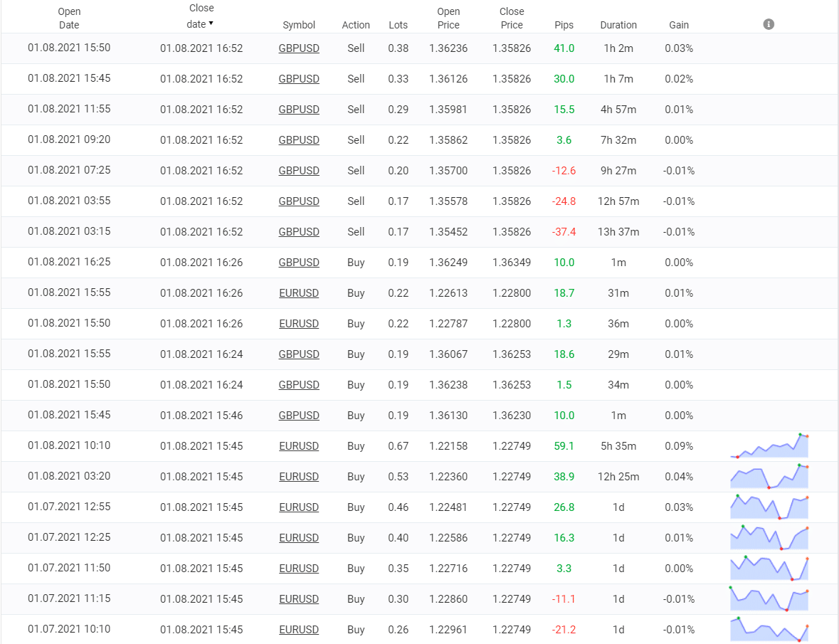Select close price 1.36230
Image resolution: width=839 pixels, height=644 pixels.
tap(512, 415)
